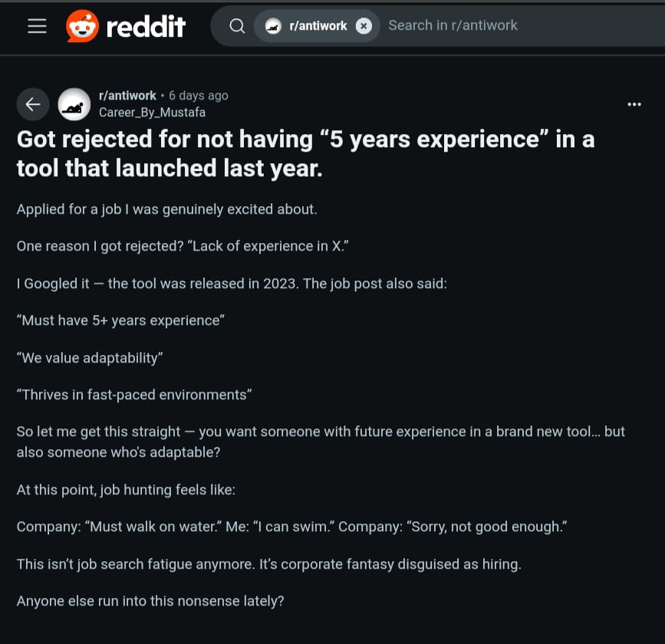Screen dimensions: 665x644
Task: Open the r/antiwork link above the post
Action: 127,96
